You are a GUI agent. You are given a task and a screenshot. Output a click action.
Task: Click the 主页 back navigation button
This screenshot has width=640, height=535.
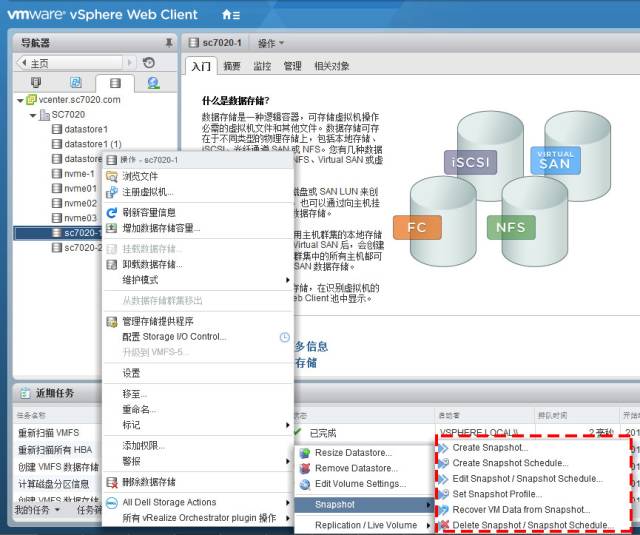coord(69,63)
